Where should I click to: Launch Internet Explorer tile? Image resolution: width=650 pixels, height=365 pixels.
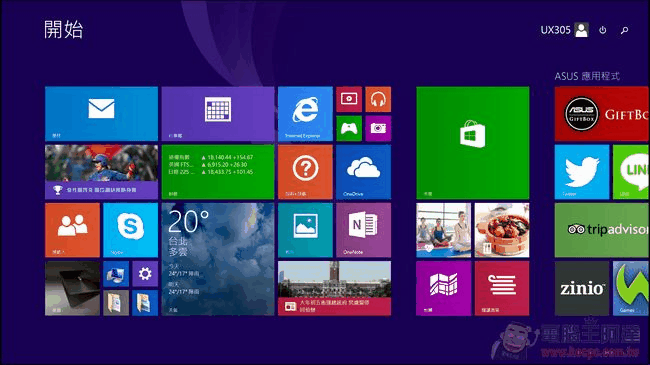tap(305, 114)
